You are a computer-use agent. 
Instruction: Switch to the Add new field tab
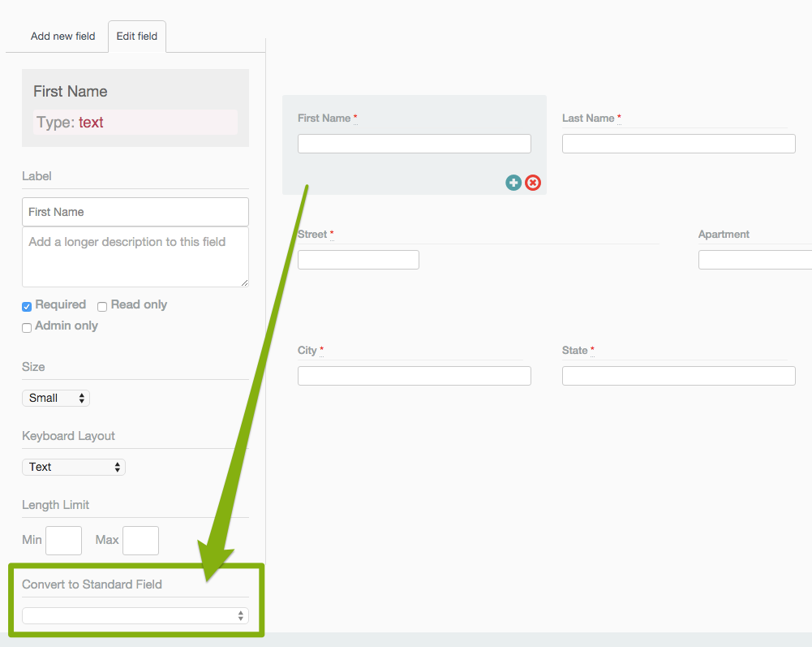62,37
